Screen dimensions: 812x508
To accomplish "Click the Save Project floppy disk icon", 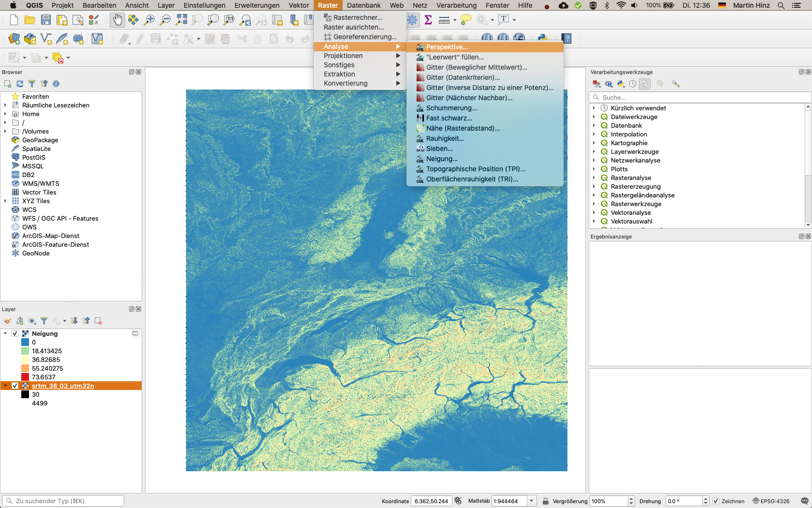I will coord(46,20).
